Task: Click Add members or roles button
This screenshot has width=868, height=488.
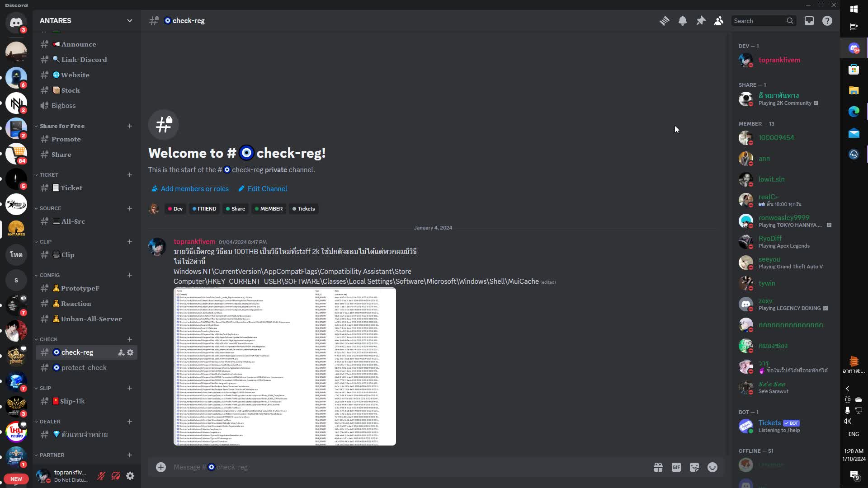Action: click(x=190, y=188)
